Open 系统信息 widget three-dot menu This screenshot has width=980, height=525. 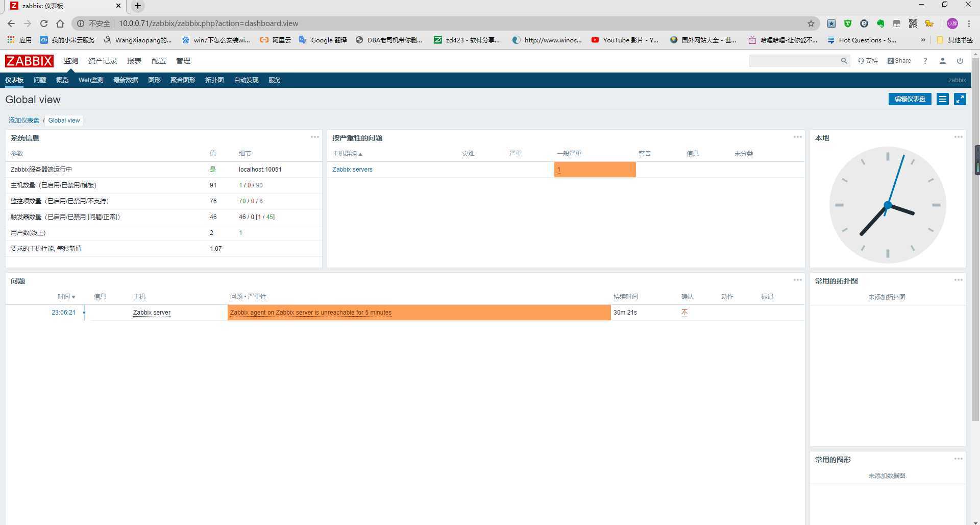pyautogui.click(x=314, y=137)
